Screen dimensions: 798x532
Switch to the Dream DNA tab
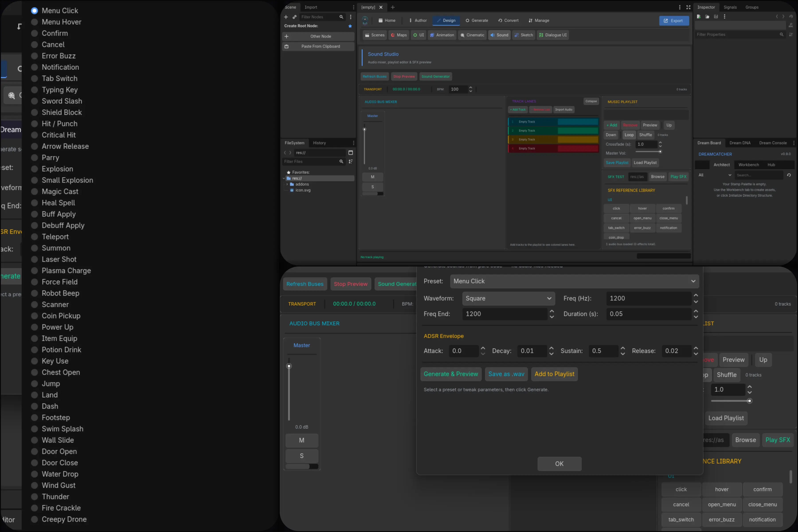click(740, 143)
